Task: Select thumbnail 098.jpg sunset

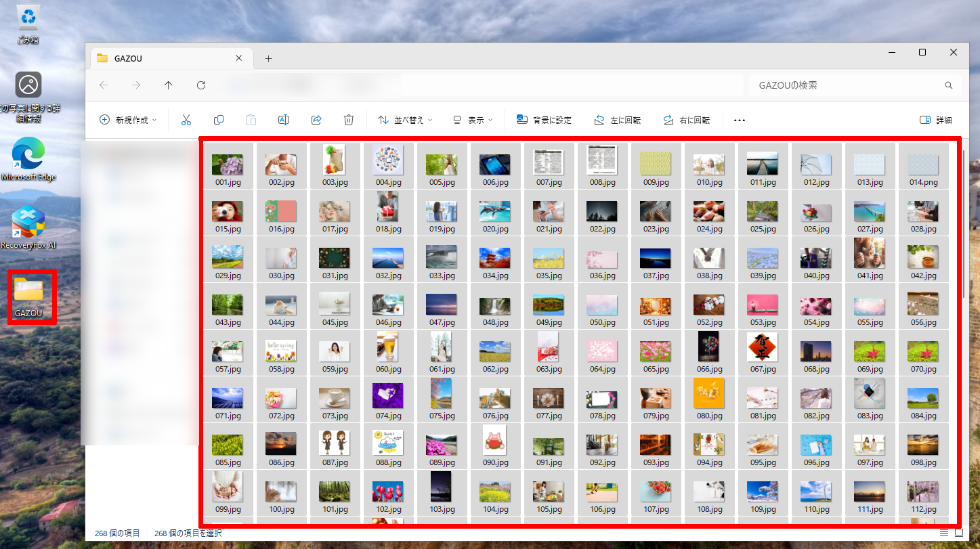Action: [x=923, y=445]
